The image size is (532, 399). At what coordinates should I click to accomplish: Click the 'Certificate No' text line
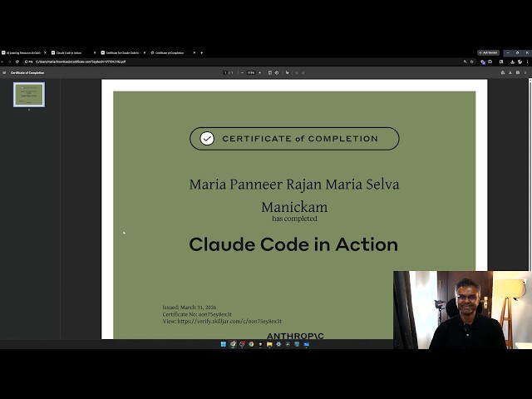(197, 314)
